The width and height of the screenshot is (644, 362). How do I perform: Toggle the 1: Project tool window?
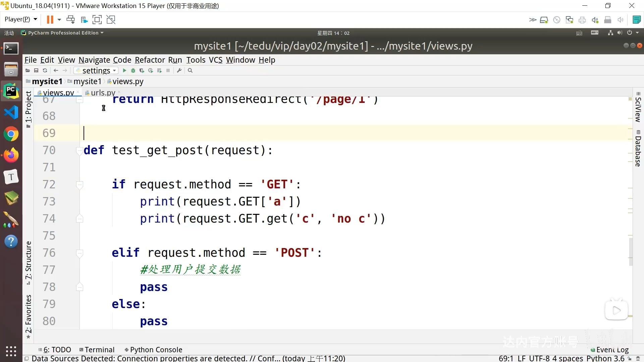(29, 107)
